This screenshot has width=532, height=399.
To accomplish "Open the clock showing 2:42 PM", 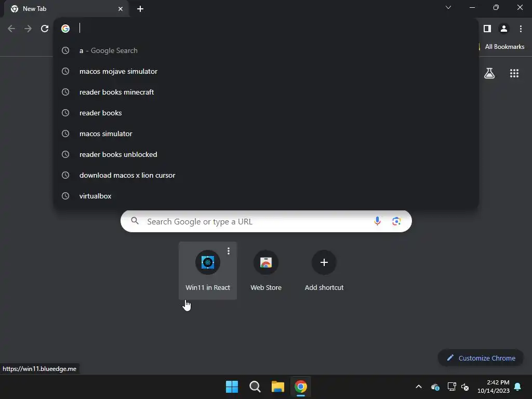I will pyautogui.click(x=494, y=387).
